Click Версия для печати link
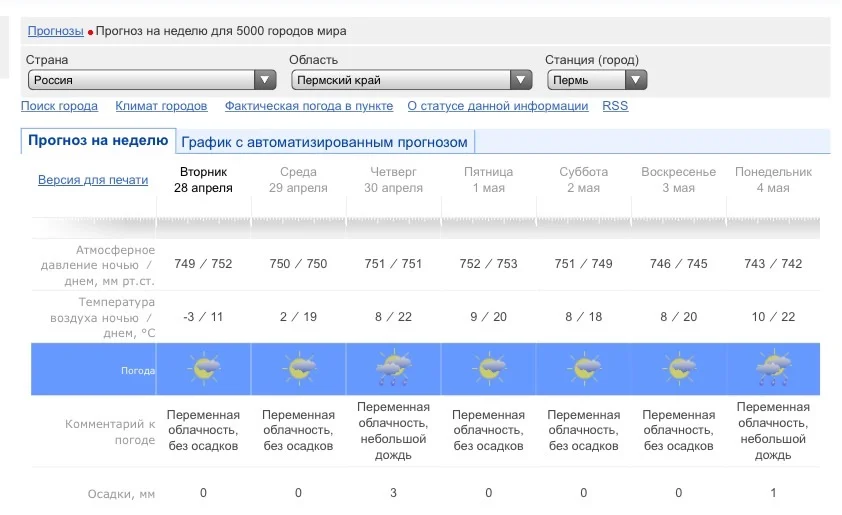 click(x=93, y=180)
